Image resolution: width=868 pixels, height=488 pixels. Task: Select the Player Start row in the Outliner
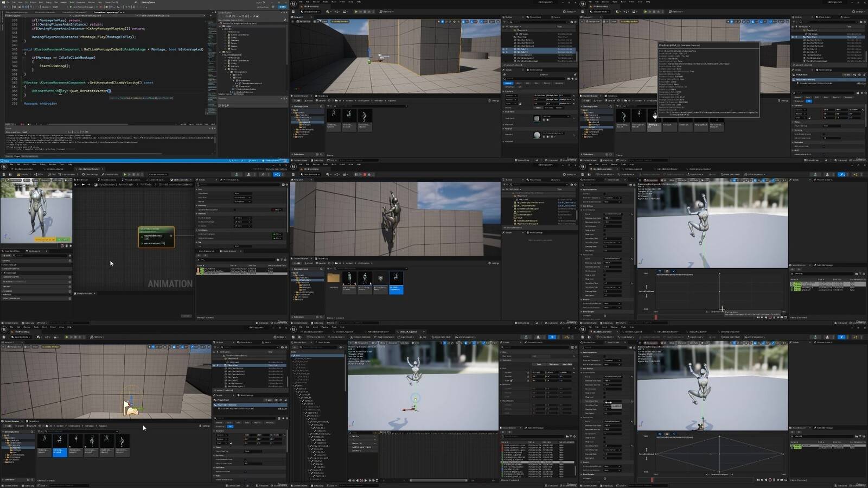point(249,365)
